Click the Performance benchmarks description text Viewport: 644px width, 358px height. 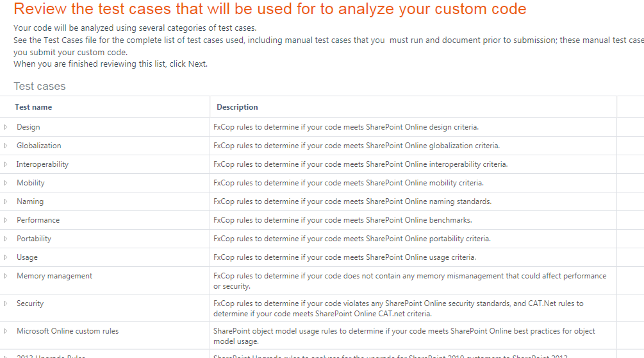coord(342,220)
